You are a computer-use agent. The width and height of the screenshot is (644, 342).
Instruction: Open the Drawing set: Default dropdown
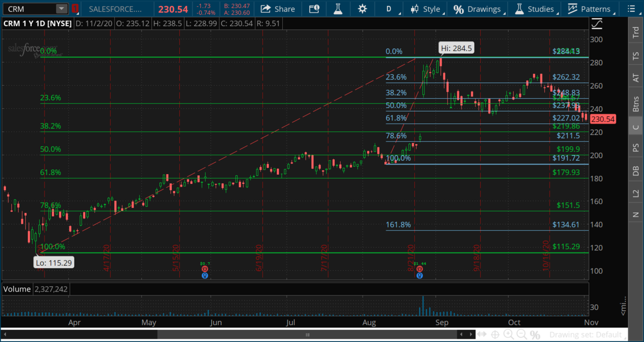589,335
